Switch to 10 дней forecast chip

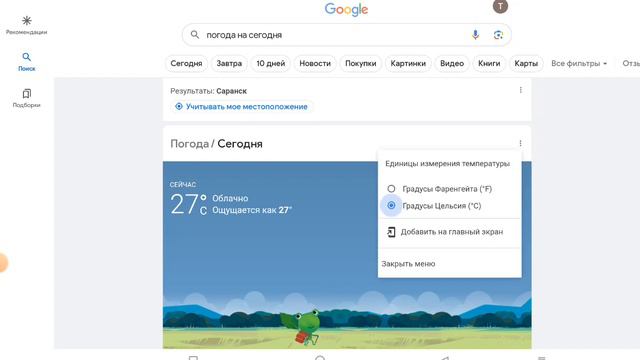point(271,64)
